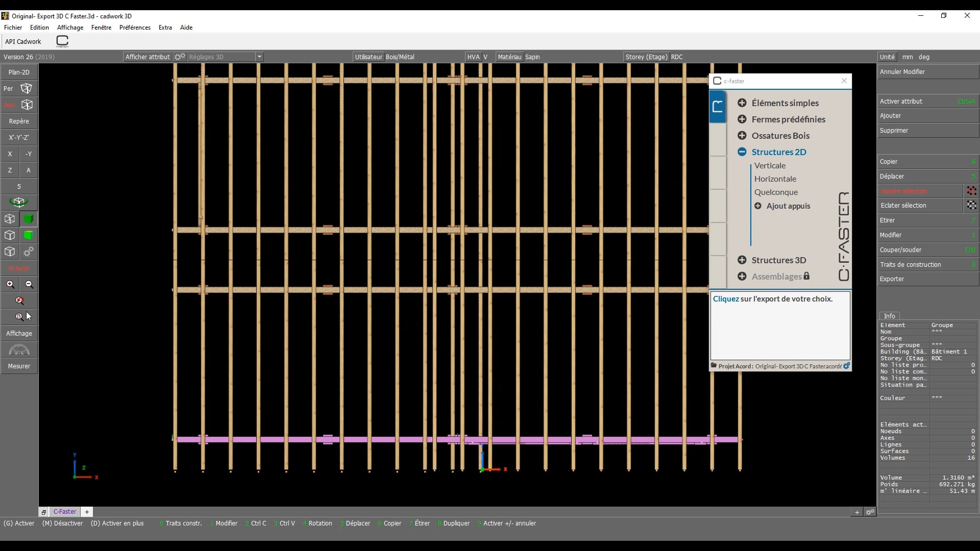Add a new drawing tab with the plus button
The width and height of the screenshot is (980, 551).
point(87,512)
